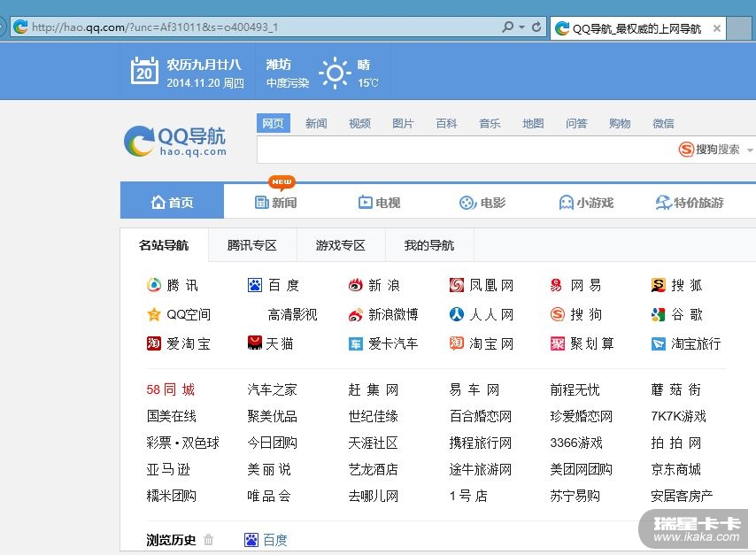The width and height of the screenshot is (756, 555).
Task: Click the 天猫 cat icon
Action: [x=255, y=343]
